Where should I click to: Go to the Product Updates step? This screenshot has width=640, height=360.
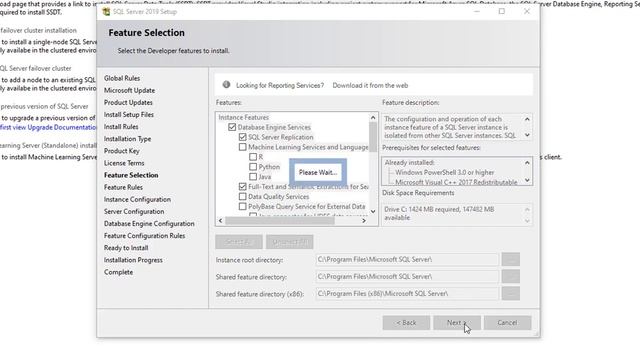pyautogui.click(x=128, y=102)
